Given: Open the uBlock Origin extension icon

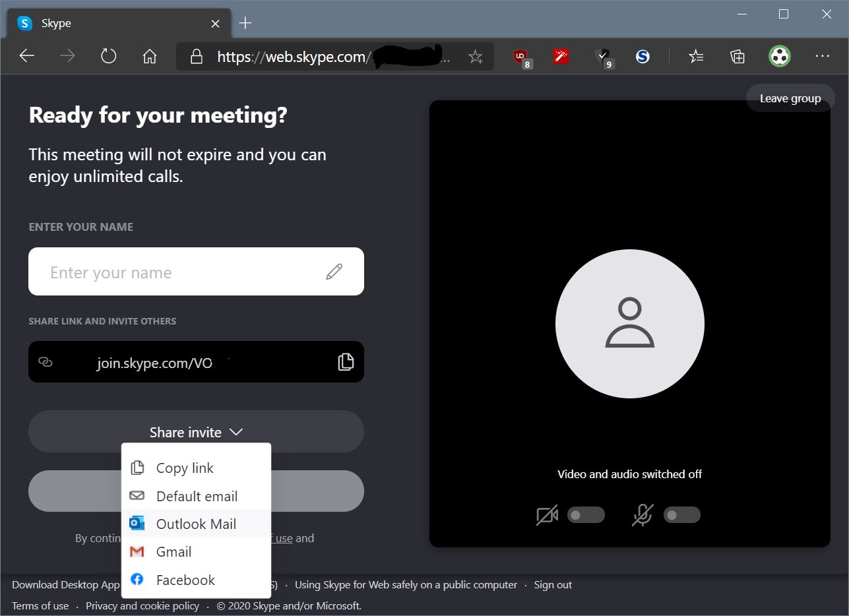Looking at the screenshot, I should pos(521,58).
